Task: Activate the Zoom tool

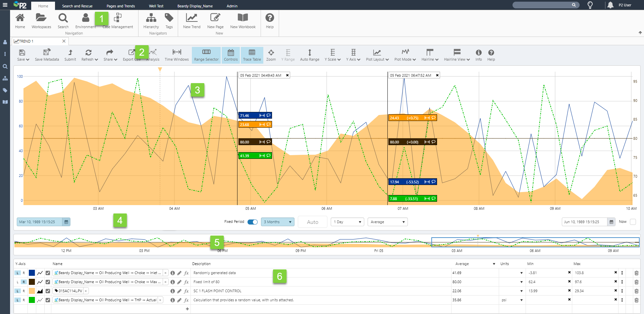Action: (271, 55)
